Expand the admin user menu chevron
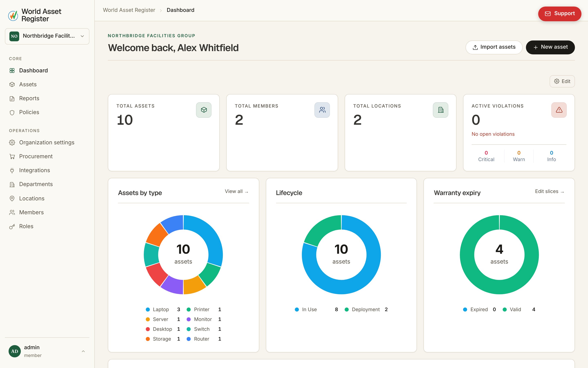The image size is (588, 368). pyautogui.click(x=83, y=351)
